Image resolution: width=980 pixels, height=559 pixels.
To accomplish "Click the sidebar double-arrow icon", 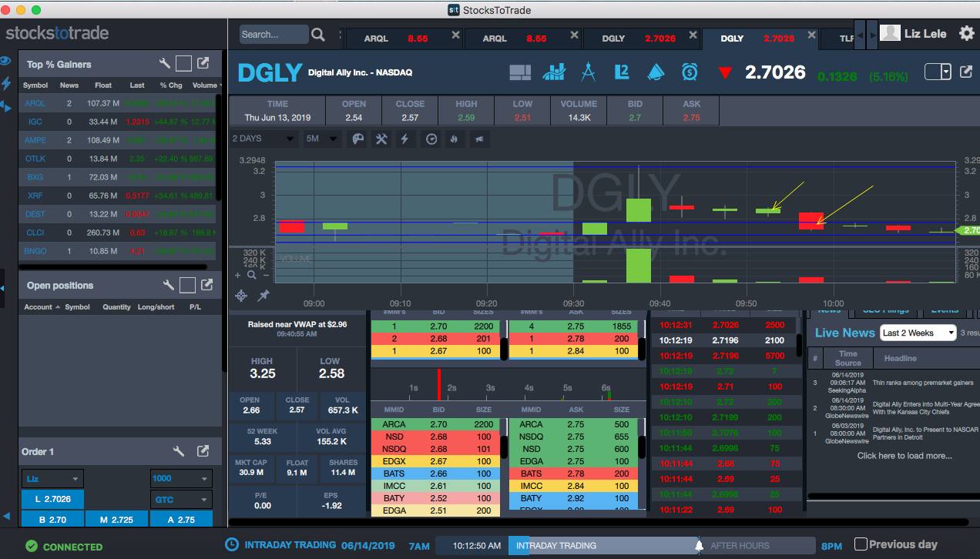I will click(6, 106).
